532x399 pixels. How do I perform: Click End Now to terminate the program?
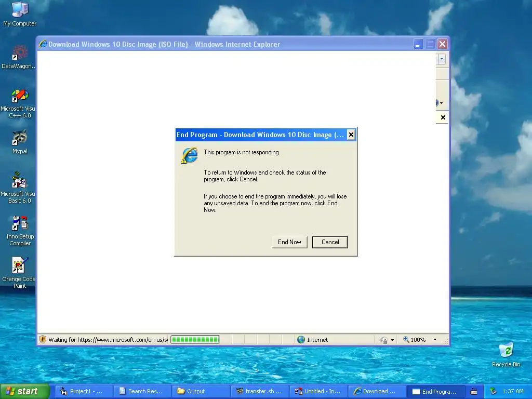click(x=289, y=242)
